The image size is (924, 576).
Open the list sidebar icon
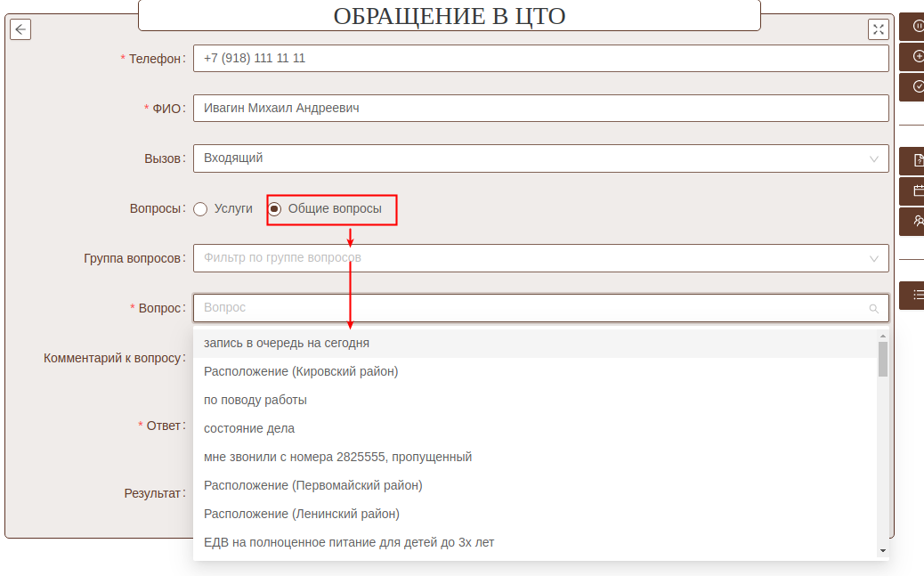tap(917, 295)
